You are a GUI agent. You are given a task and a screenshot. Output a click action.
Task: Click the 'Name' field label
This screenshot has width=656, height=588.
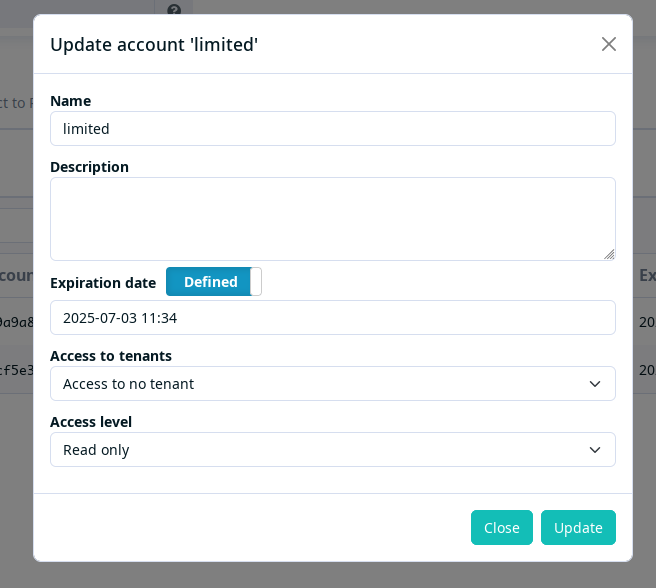point(70,101)
